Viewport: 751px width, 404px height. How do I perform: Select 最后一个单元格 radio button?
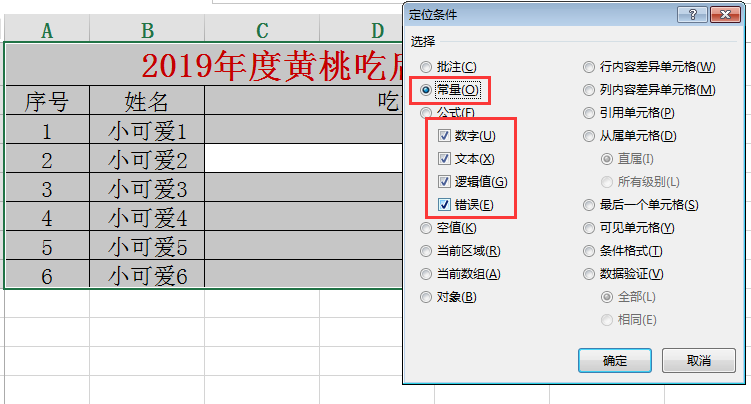(590, 205)
